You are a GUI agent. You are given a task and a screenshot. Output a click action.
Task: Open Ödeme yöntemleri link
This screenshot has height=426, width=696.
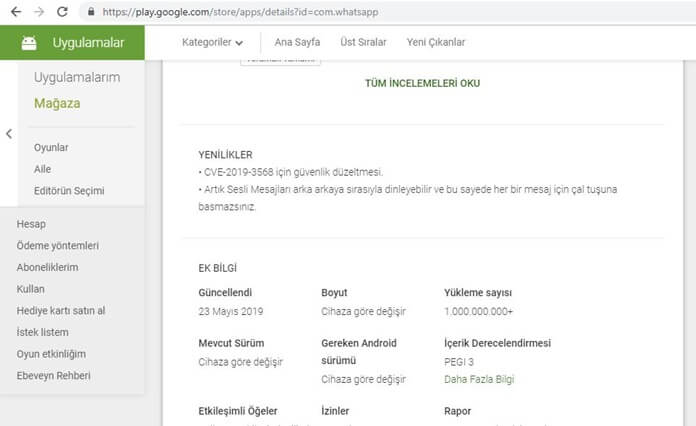tap(58, 245)
